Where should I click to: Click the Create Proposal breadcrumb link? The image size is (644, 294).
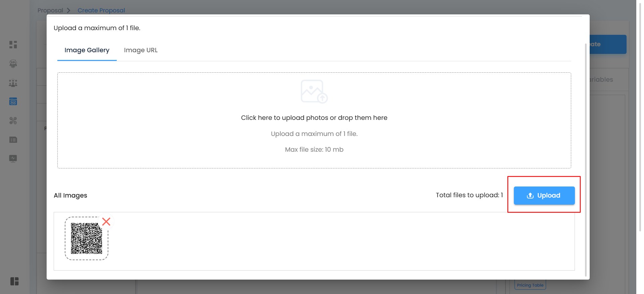click(101, 10)
